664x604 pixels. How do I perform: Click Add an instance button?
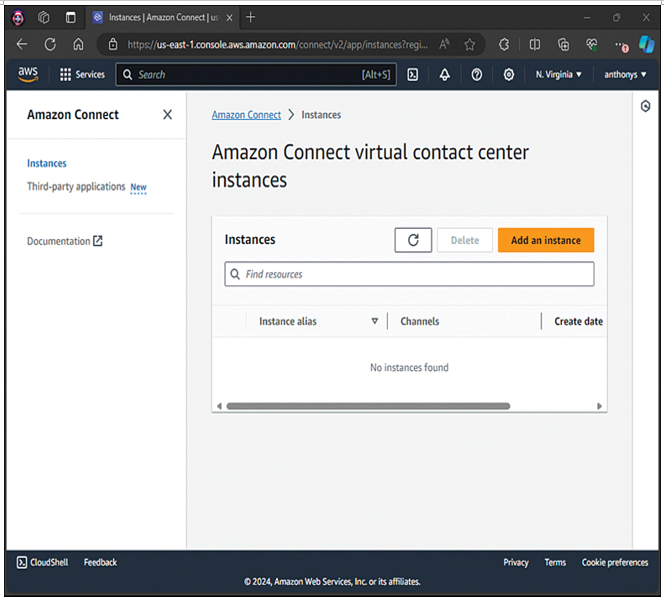coord(546,240)
